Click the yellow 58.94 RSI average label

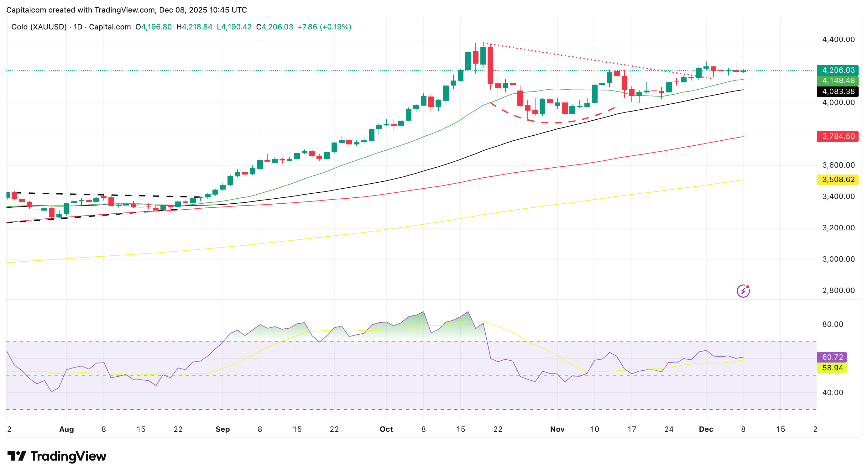(x=832, y=368)
